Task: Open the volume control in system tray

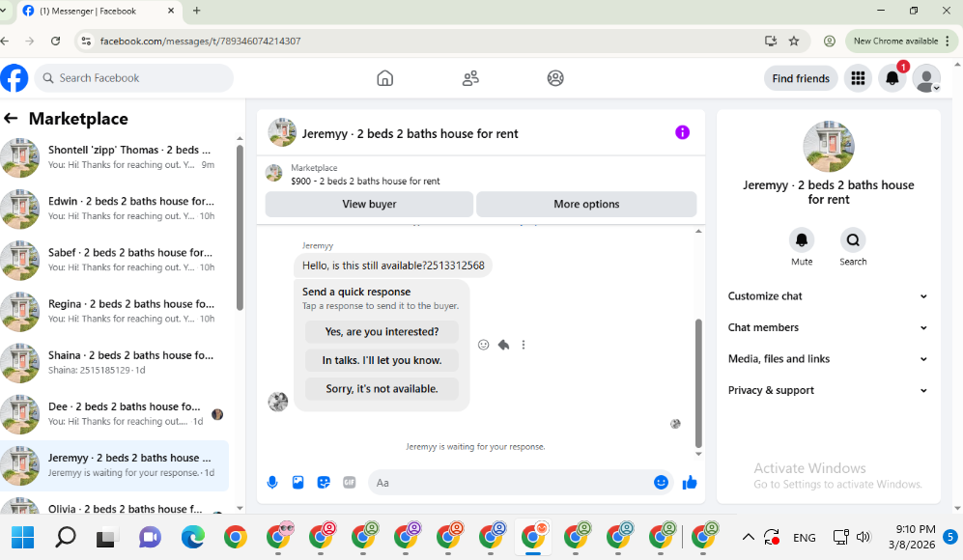Action: (x=864, y=537)
